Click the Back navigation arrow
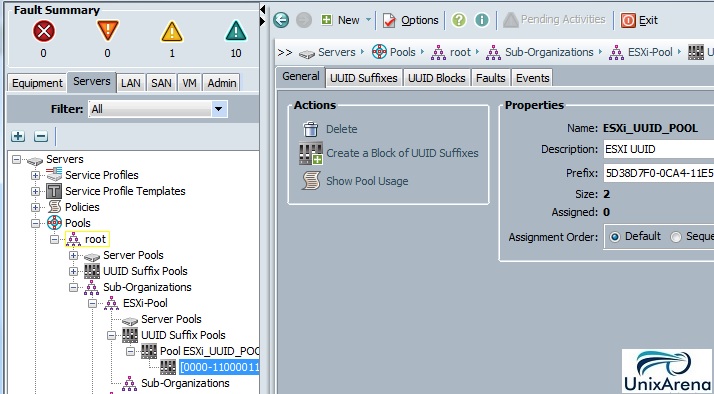Image resolution: width=714 pixels, height=394 pixels. tap(281, 20)
